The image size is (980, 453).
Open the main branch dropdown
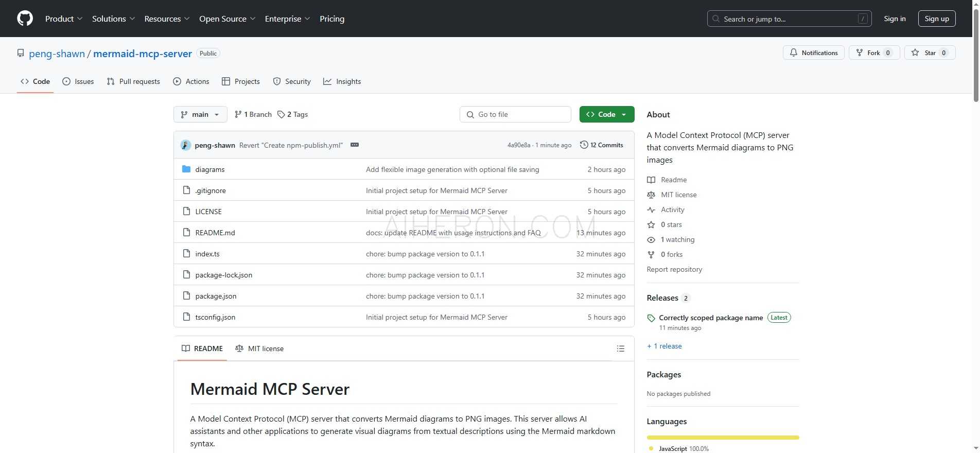(x=200, y=114)
